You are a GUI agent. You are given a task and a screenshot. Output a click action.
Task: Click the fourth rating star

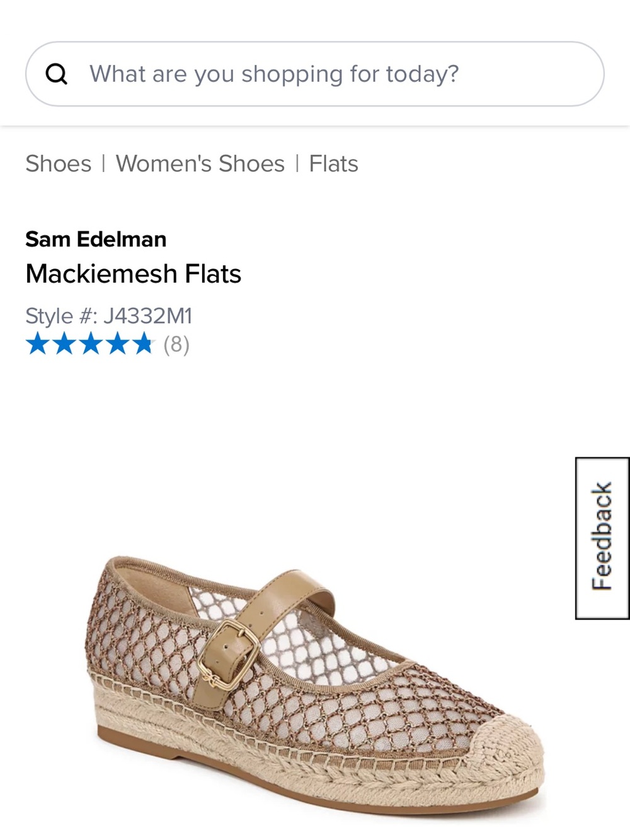pyautogui.click(x=117, y=345)
